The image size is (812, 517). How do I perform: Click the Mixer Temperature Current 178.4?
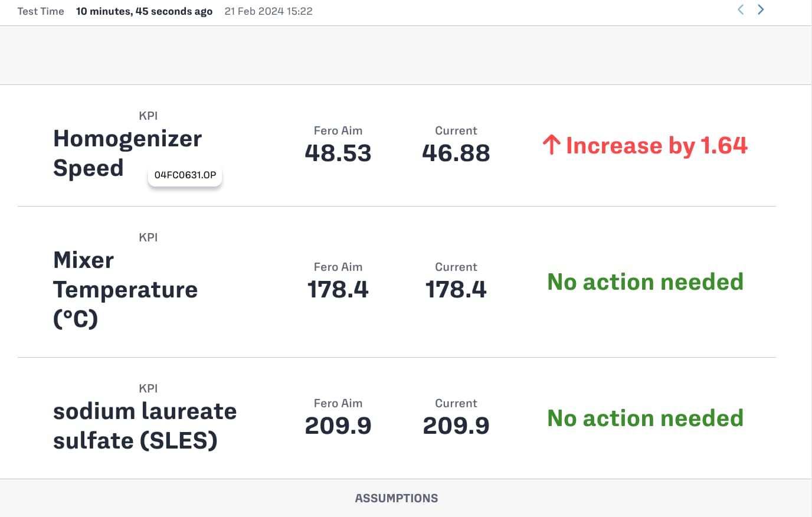[456, 289]
